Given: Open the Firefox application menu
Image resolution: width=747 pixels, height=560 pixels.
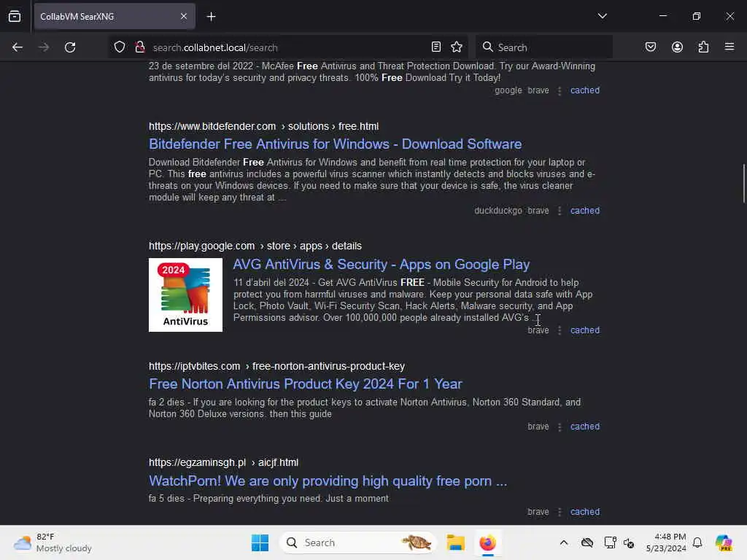Looking at the screenshot, I should tap(729, 47).
